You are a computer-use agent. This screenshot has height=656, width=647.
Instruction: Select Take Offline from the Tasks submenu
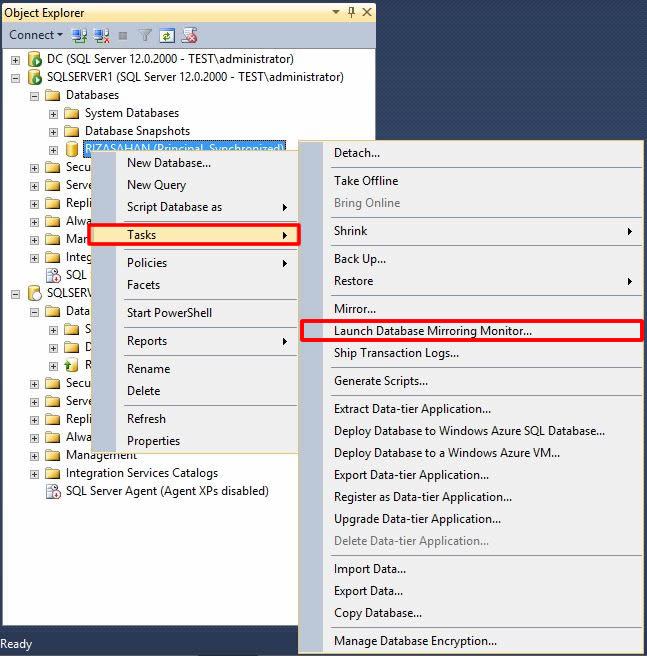366,181
